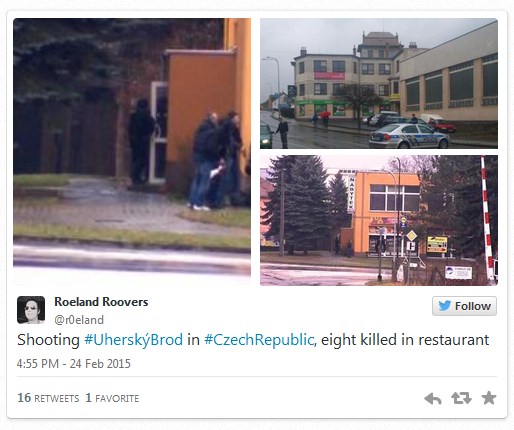The height and width of the screenshot is (430, 514).
Task: Open the 4:55 PM - 24 Feb 2015 timestamp
Action: pos(74,364)
